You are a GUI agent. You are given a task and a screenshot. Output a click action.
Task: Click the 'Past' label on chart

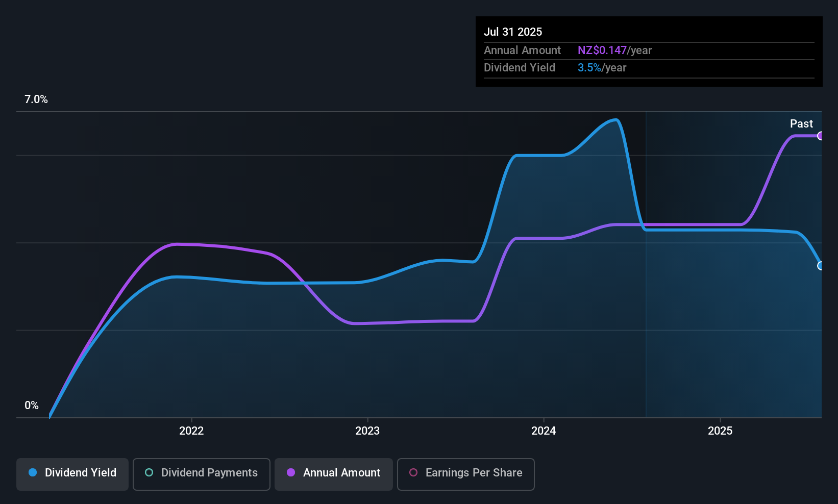[x=801, y=124]
